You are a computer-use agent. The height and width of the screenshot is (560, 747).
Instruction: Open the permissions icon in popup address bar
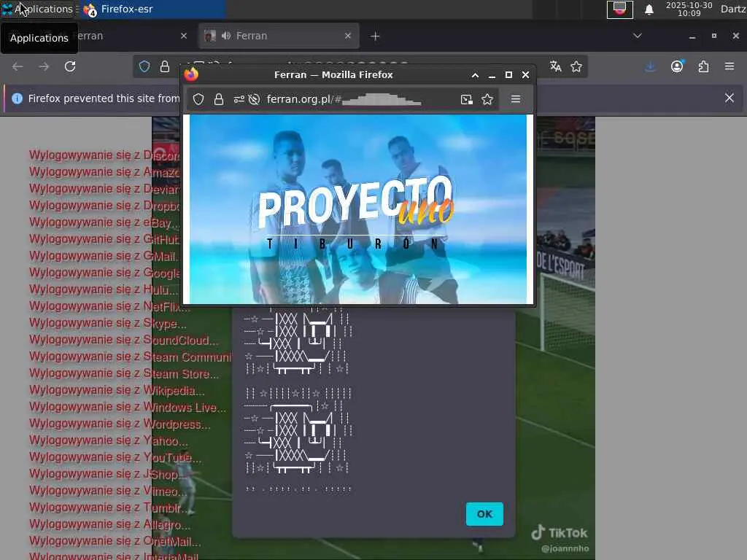tap(239, 99)
